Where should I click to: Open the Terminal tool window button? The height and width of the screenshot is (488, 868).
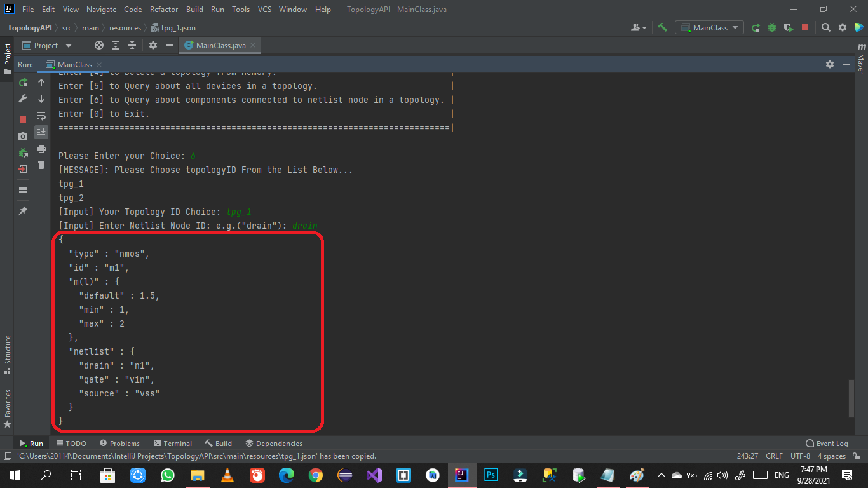point(172,444)
